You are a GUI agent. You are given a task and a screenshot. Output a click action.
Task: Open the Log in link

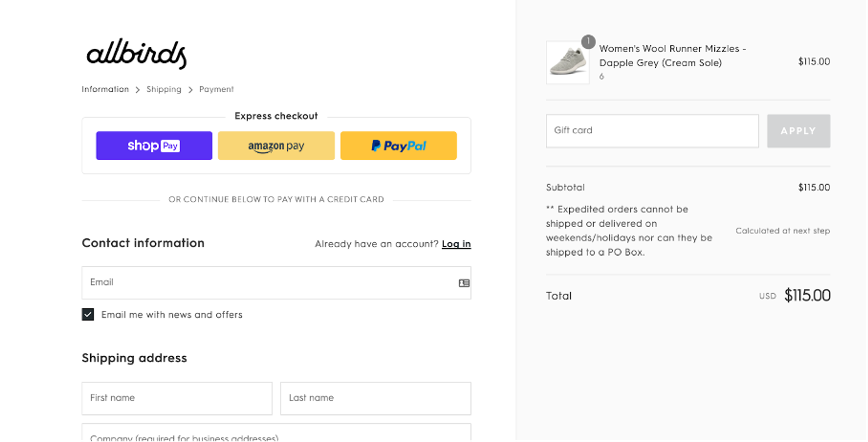[456, 244]
